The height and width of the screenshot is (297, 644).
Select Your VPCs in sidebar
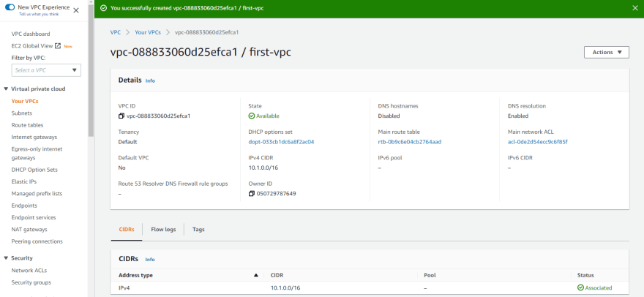[25, 101]
